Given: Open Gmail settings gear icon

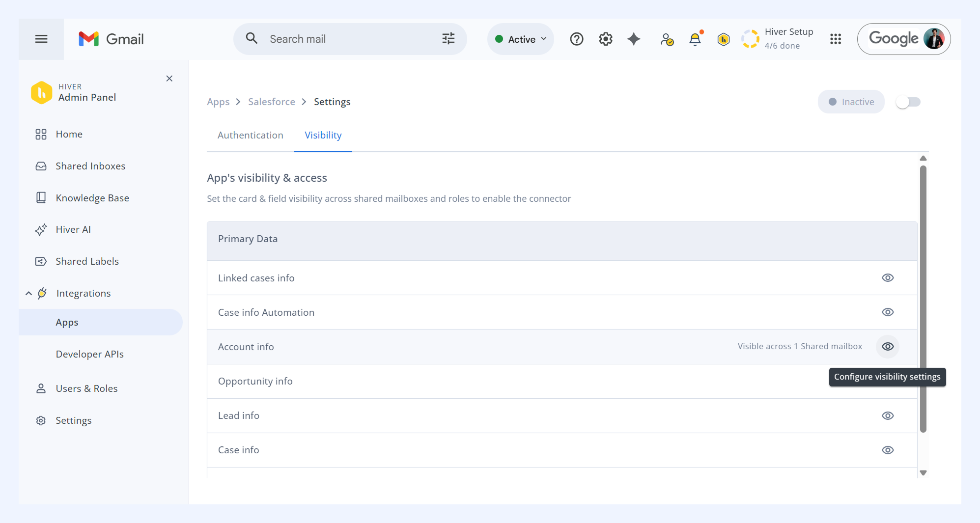Looking at the screenshot, I should [x=606, y=39].
